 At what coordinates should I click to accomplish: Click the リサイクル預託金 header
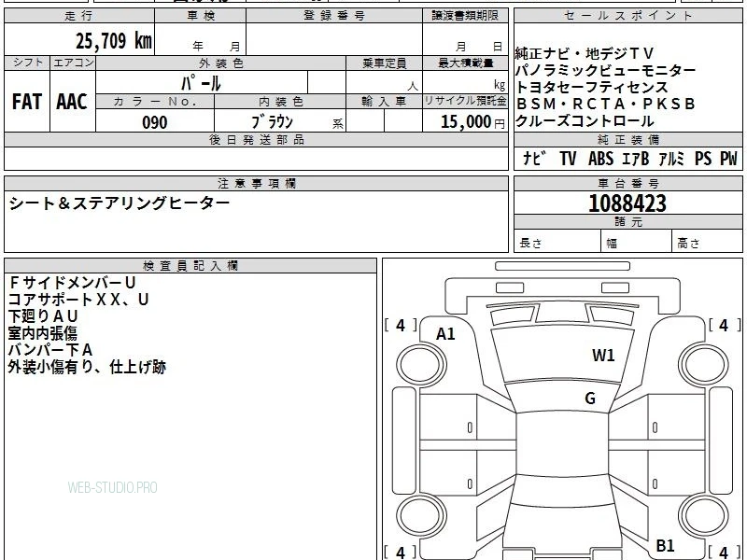tap(465, 102)
